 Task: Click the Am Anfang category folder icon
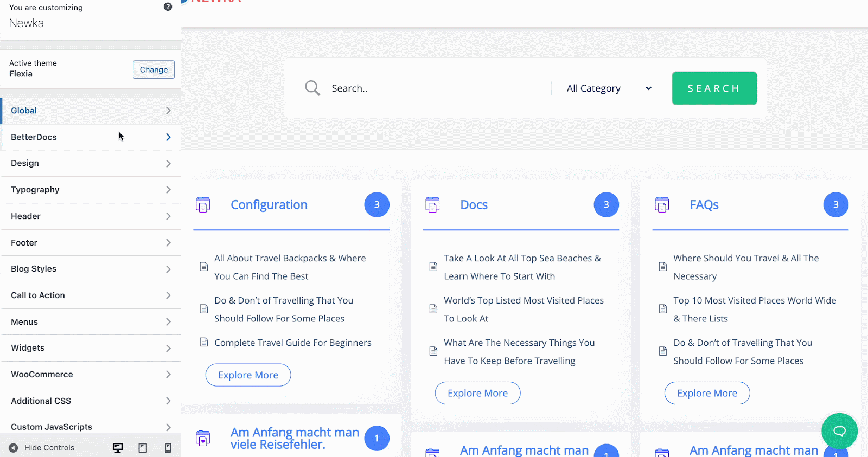[203, 438]
